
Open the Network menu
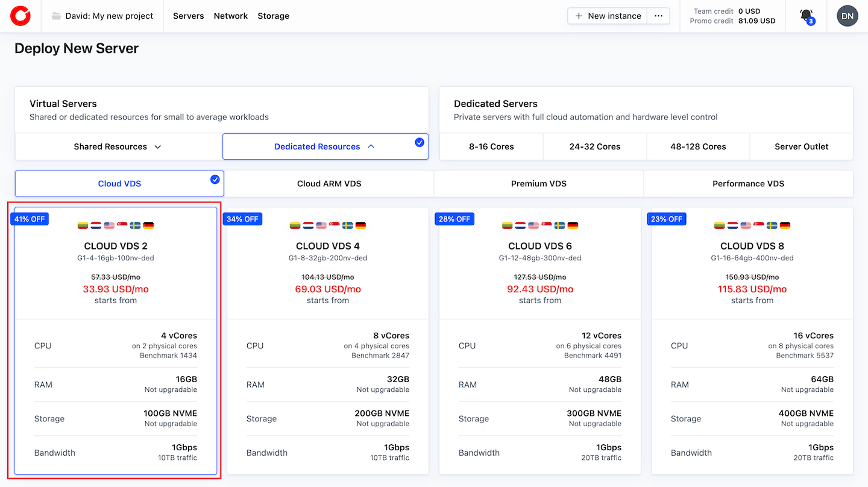tap(231, 16)
